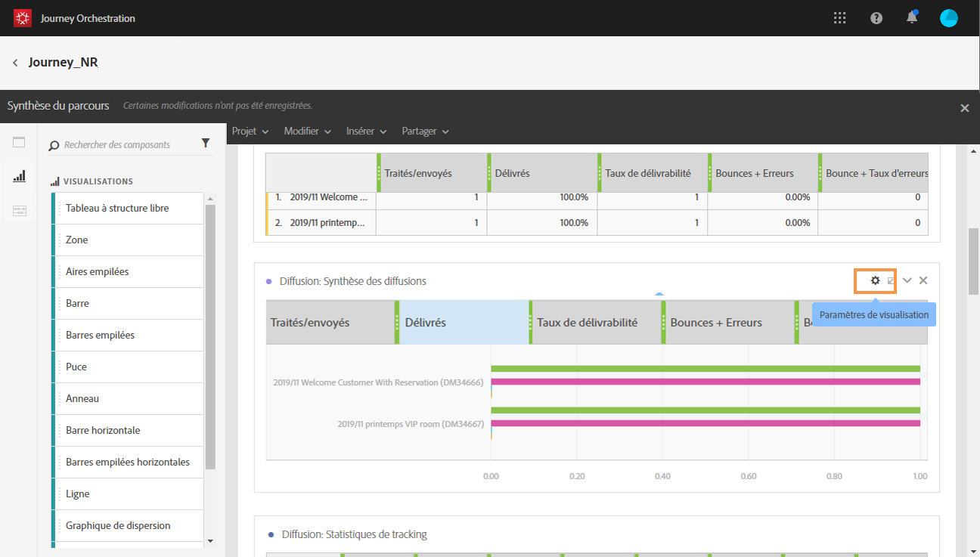Click the Journey_NR title

(x=64, y=63)
